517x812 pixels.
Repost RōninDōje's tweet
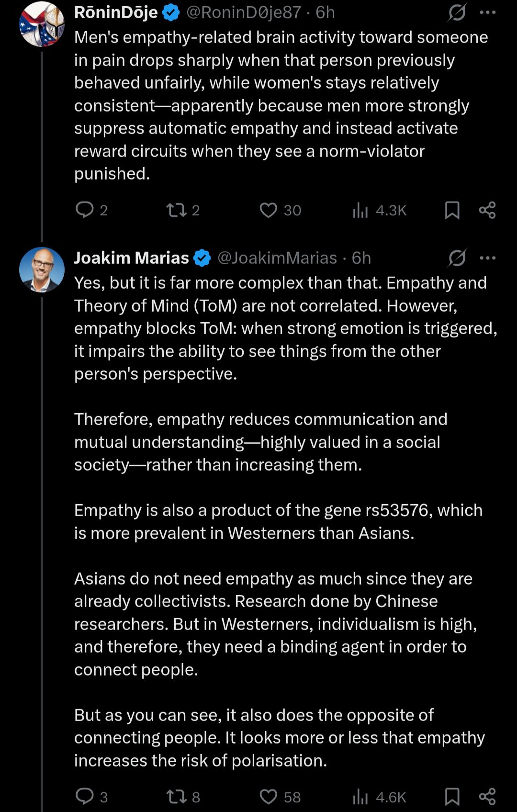pyautogui.click(x=176, y=210)
